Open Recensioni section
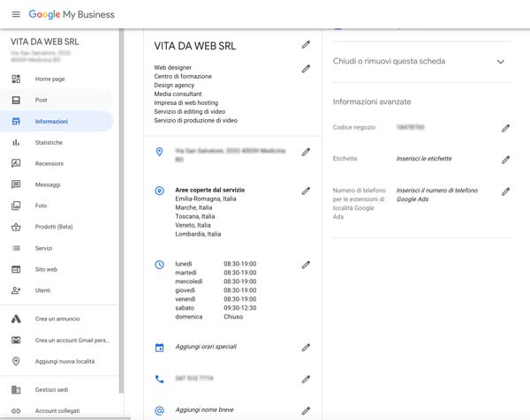 coord(49,163)
